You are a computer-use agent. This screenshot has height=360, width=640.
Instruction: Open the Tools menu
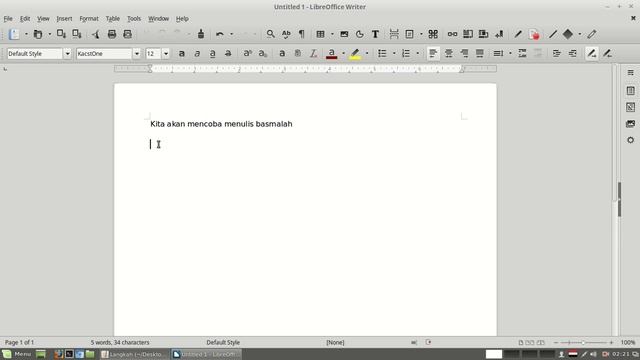point(134,19)
